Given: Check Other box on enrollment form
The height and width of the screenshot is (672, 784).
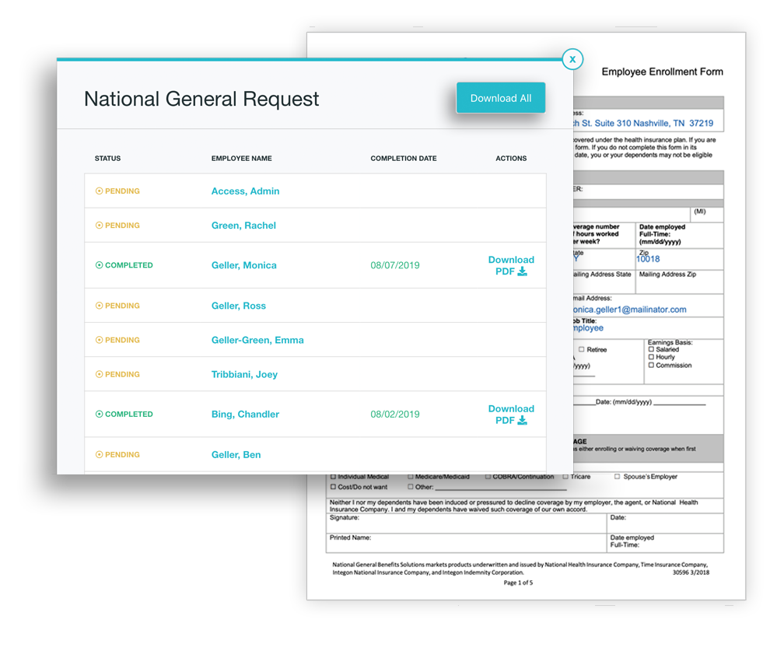Looking at the screenshot, I should pyautogui.click(x=411, y=487).
